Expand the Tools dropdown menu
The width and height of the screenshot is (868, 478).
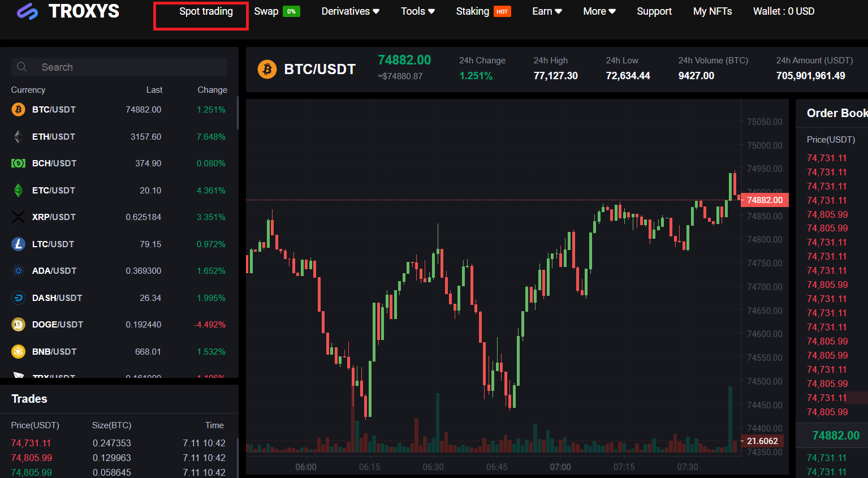(418, 11)
